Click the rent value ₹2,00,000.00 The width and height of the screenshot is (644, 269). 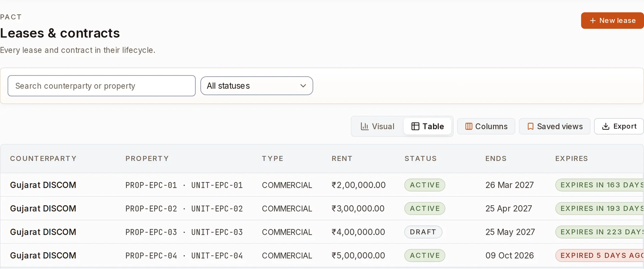(x=358, y=185)
